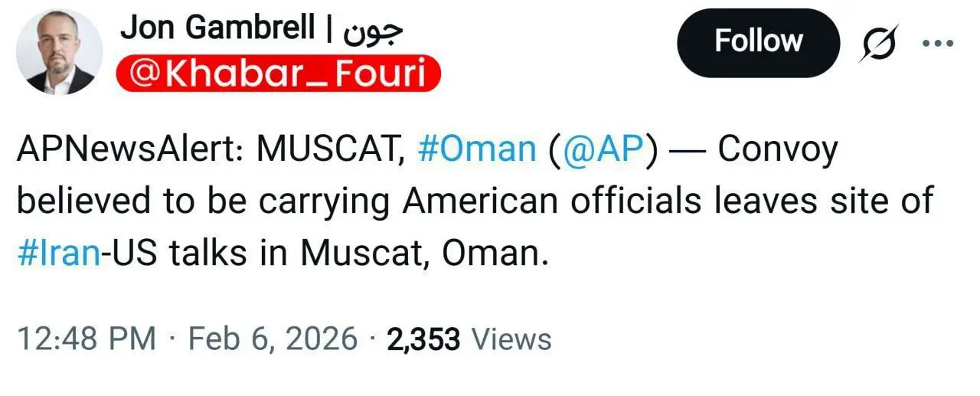This screenshot has height=396, width=980.
Task: Click the 12:48 PM timestamp
Action: pyautogui.click(x=87, y=339)
